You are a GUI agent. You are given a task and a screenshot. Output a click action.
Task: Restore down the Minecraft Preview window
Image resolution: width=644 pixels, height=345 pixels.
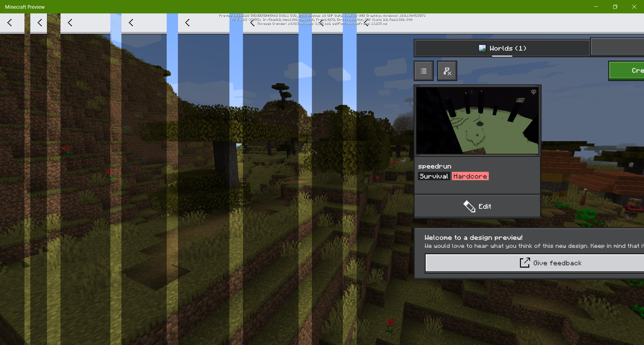(x=615, y=7)
